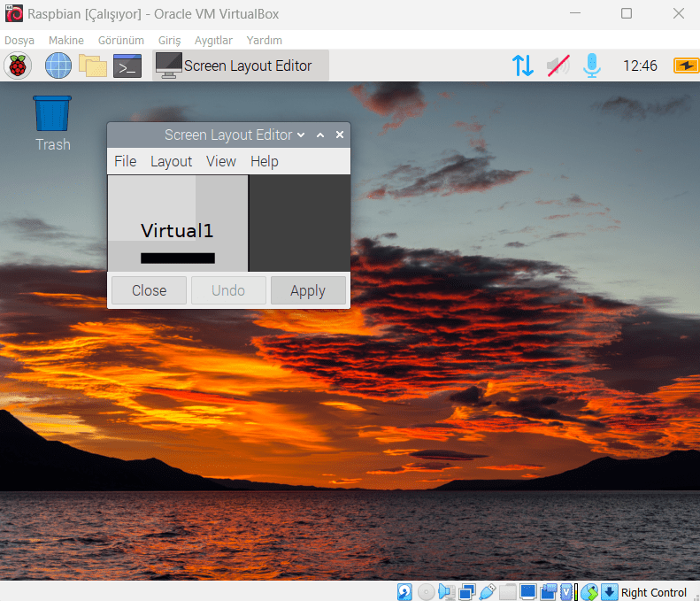Open the File Manager folder icon
The height and width of the screenshot is (601, 700).
(x=93, y=65)
